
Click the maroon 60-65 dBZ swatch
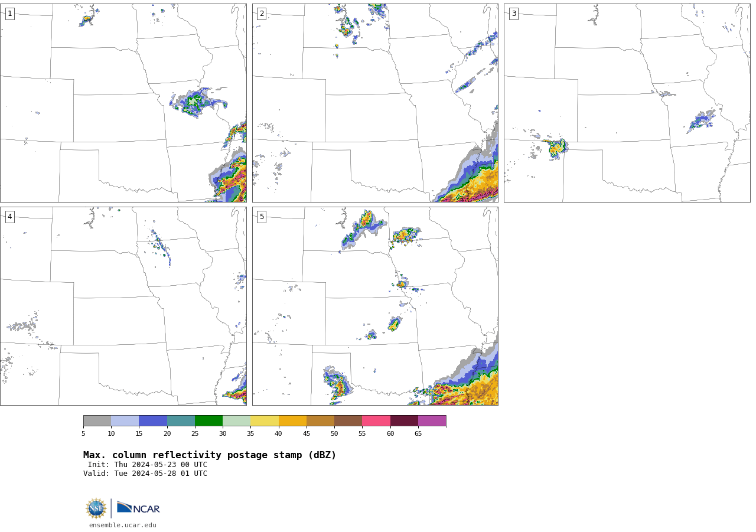pyautogui.click(x=404, y=421)
